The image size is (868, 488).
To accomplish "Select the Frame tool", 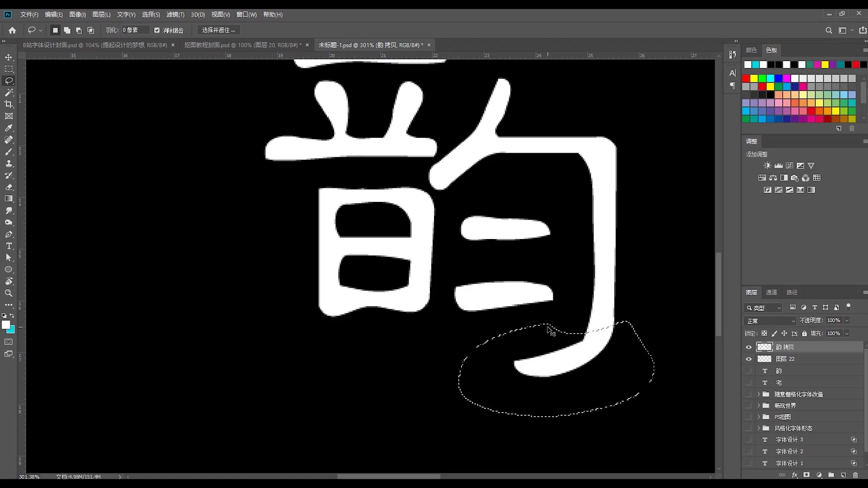I will [9, 116].
